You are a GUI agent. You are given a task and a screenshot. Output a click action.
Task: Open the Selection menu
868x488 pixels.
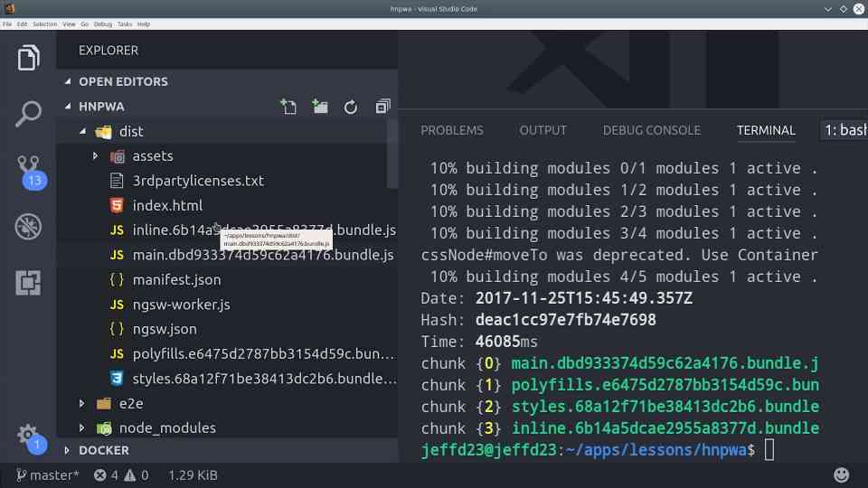pyautogui.click(x=44, y=23)
